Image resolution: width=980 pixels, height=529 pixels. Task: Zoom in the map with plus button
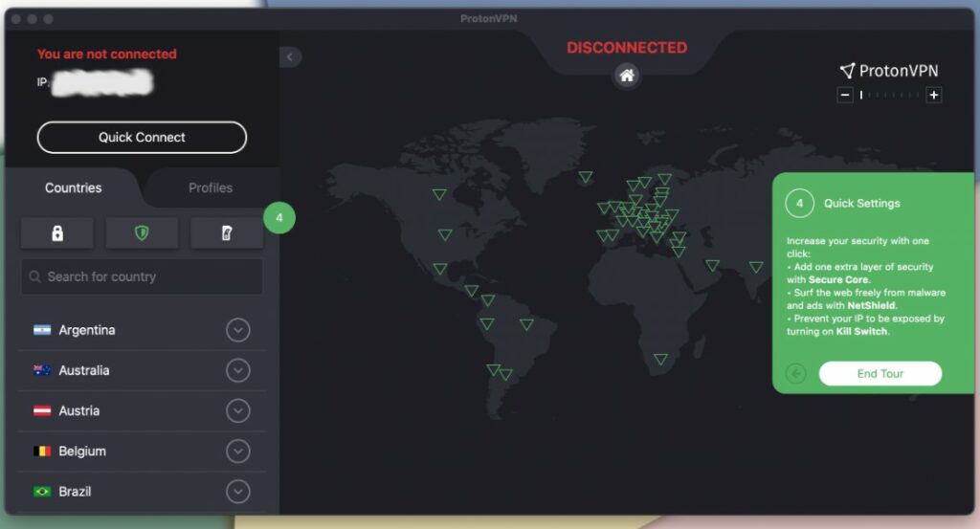(x=934, y=95)
